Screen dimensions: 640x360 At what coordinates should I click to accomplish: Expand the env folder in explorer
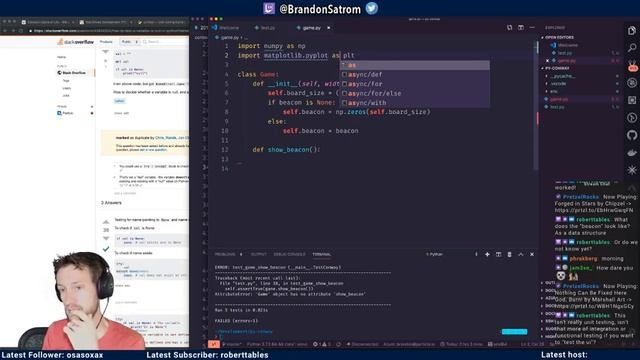tap(553, 91)
